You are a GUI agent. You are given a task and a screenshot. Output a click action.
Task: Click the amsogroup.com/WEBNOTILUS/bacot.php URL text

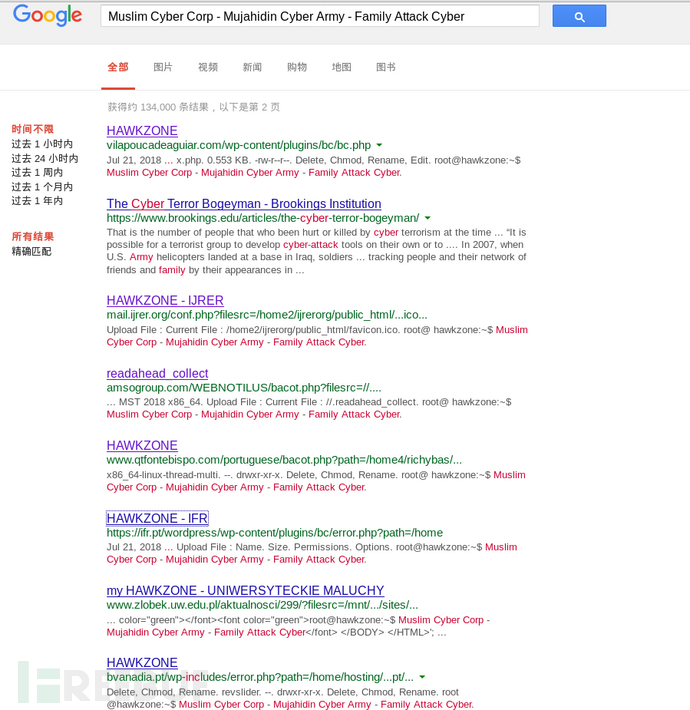tap(244, 388)
